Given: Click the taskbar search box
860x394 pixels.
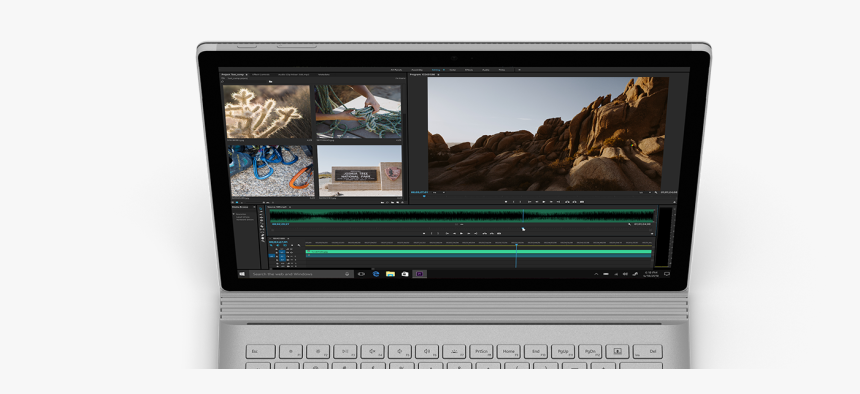Looking at the screenshot, I should [x=302, y=274].
